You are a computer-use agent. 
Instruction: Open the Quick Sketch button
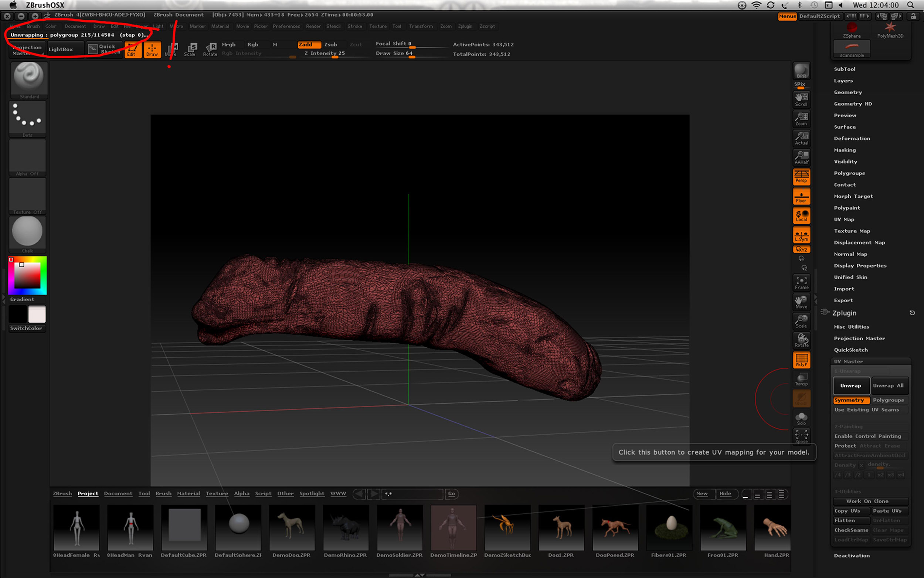104,49
